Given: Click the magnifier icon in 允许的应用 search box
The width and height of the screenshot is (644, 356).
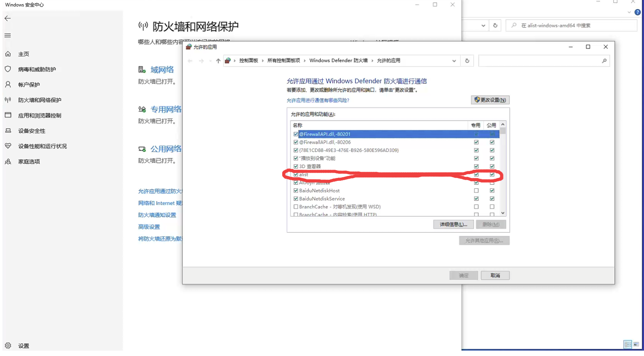Looking at the screenshot, I should click(604, 61).
